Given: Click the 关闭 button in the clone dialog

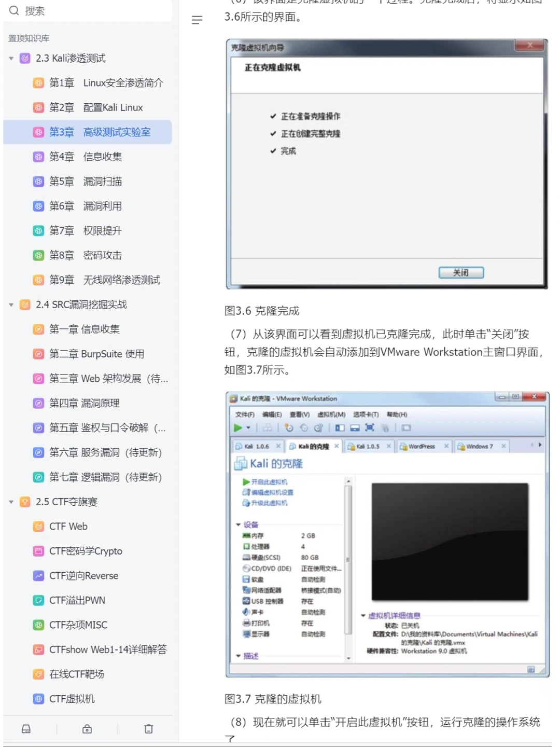Looking at the screenshot, I should click(x=460, y=272).
